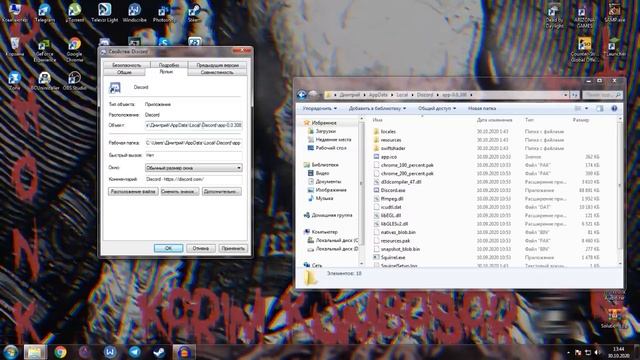Screen dimensions: 640x360
Task: Open the Упорядочить dropdown menu in Explorer
Action: [x=320, y=108]
